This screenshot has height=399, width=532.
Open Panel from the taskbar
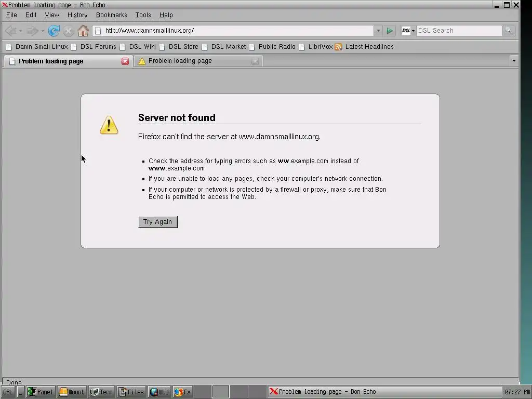coord(41,392)
